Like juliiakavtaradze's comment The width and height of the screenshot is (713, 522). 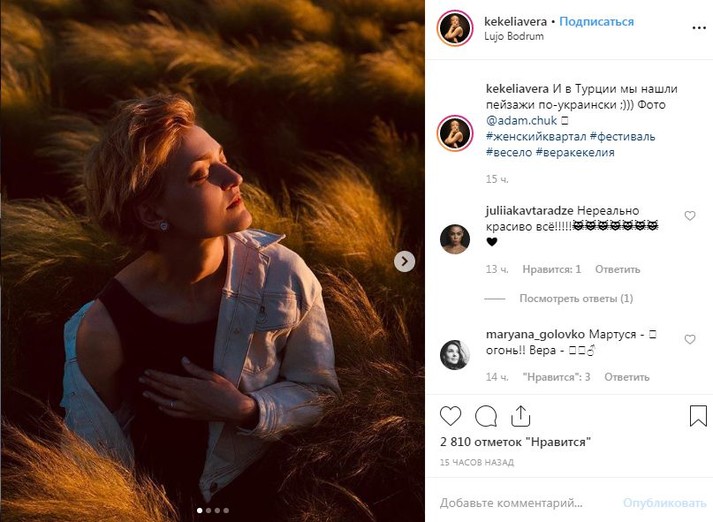(x=690, y=216)
